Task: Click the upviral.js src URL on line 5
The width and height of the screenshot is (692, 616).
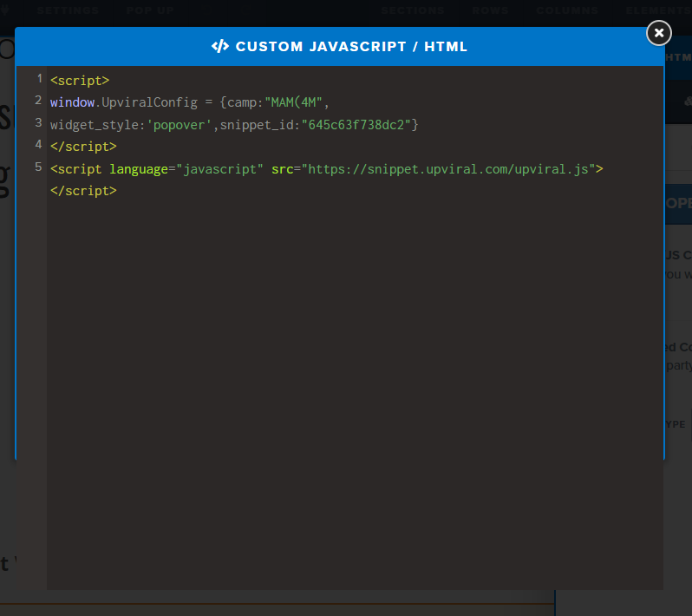Action: tap(448, 169)
